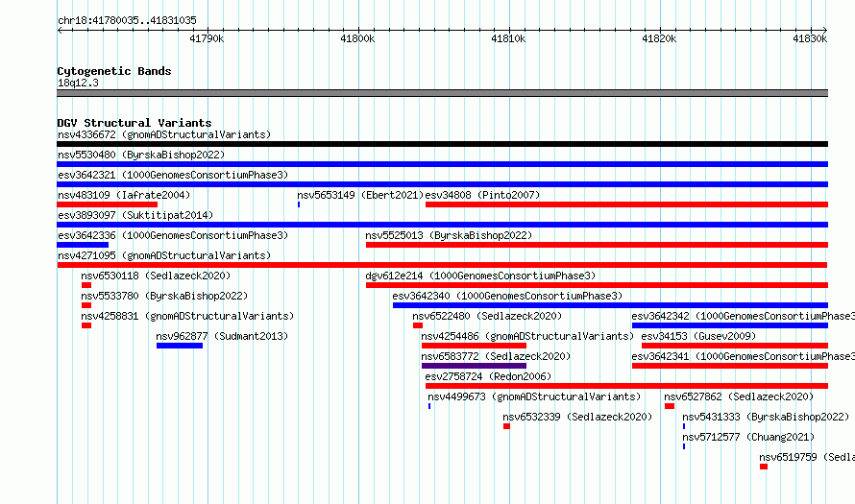
Task: Select the gray 18q12.3 band bar
Action: (442, 93)
